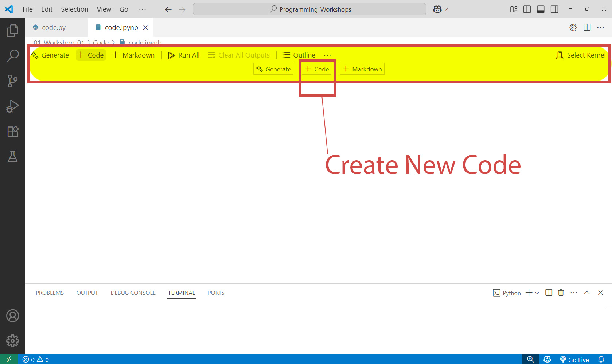Open the launch profile dropdown chevron

(x=537, y=293)
